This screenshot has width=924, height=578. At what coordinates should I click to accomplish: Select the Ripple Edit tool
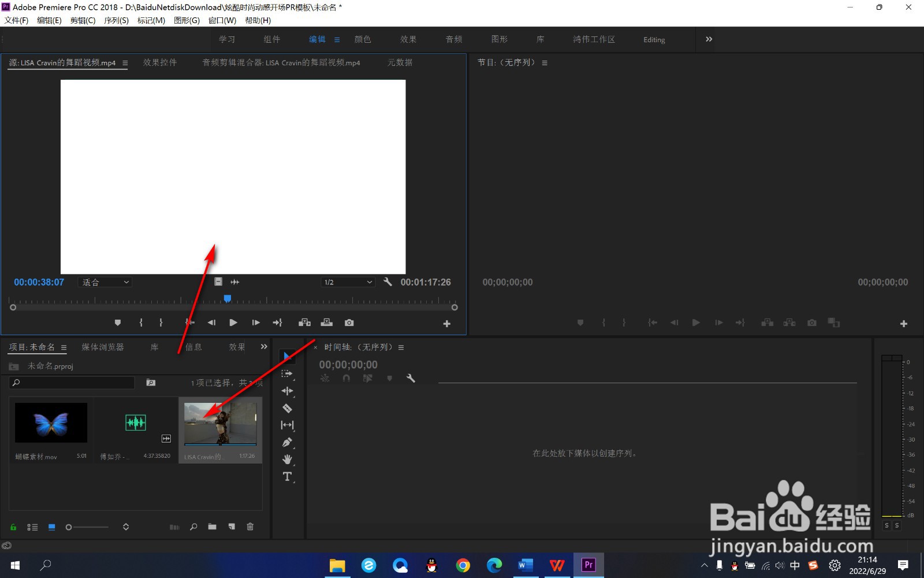tap(287, 391)
